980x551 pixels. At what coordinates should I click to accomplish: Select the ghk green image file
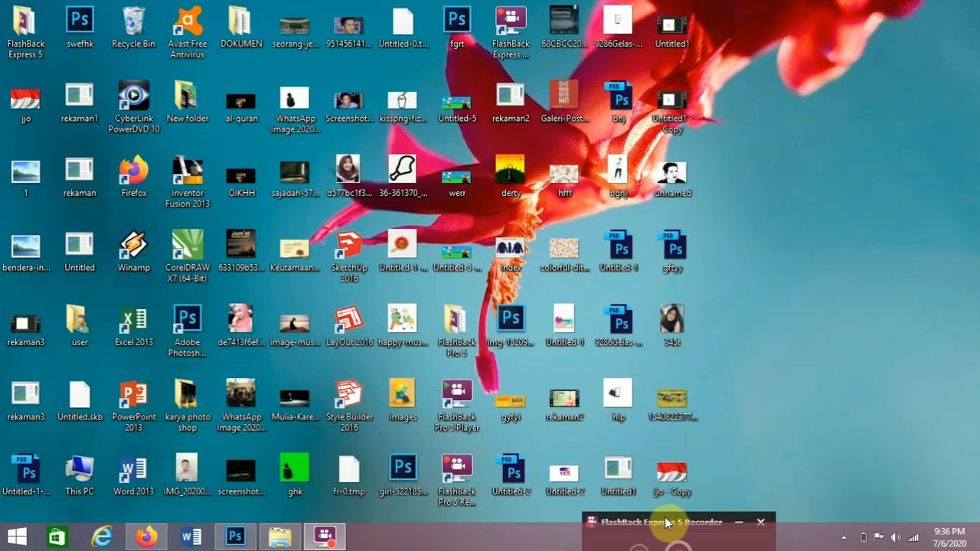point(295,475)
